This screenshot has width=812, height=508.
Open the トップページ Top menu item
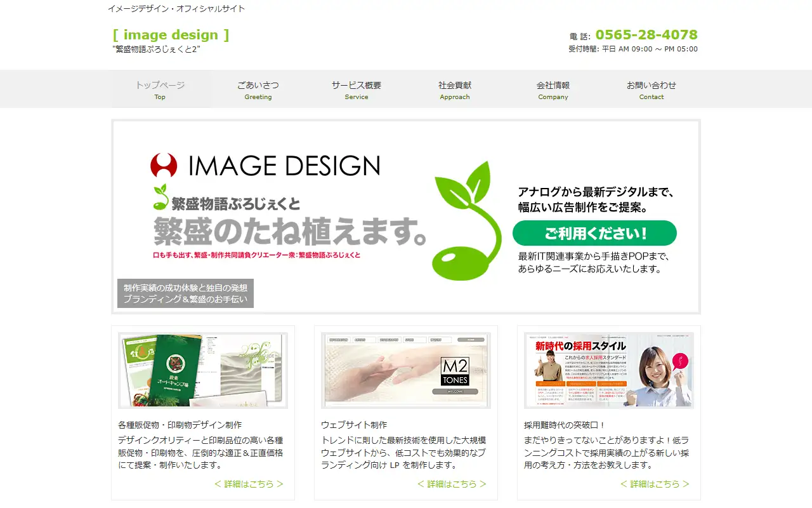160,90
